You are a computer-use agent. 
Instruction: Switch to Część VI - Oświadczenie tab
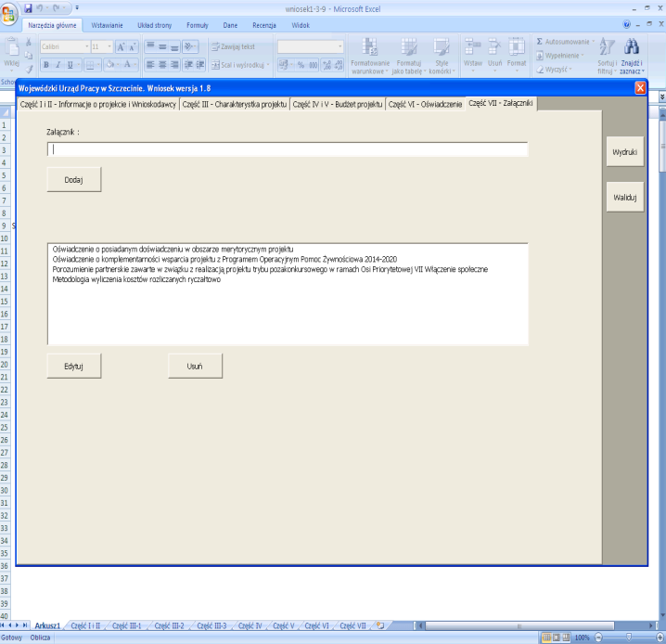tap(425, 104)
